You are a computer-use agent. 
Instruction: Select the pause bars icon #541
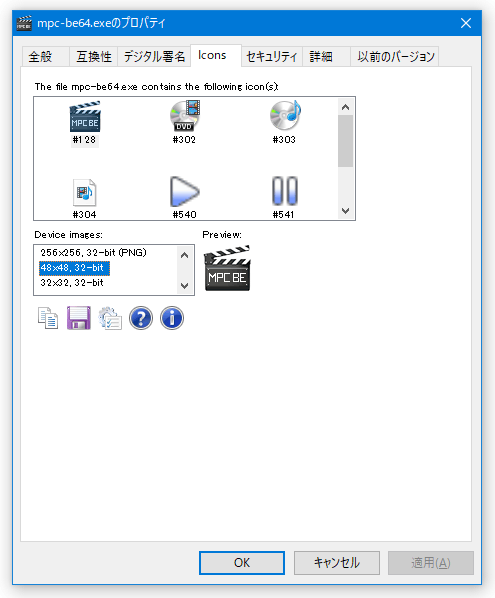[x=284, y=191]
